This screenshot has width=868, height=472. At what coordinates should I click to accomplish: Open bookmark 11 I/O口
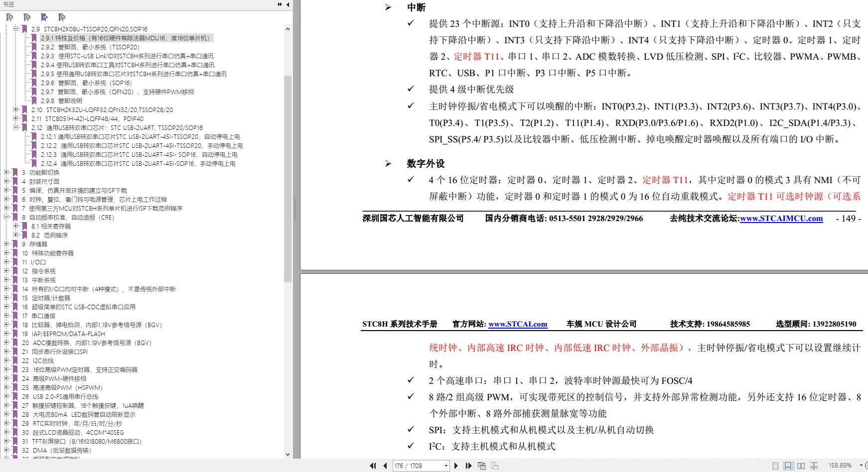(x=34, y=262)
